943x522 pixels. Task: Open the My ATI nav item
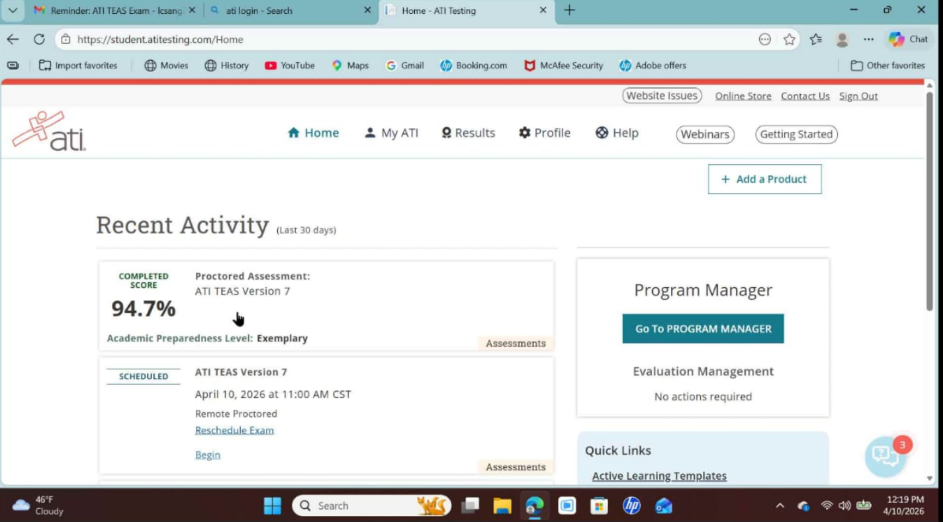point(392,133)
